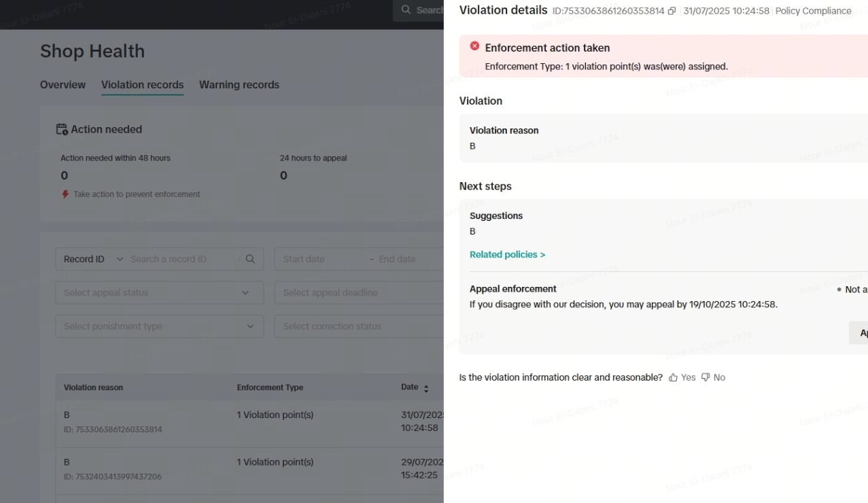
Task: Click the Appeal enforcement heading
Action: [x=513, y=289]
